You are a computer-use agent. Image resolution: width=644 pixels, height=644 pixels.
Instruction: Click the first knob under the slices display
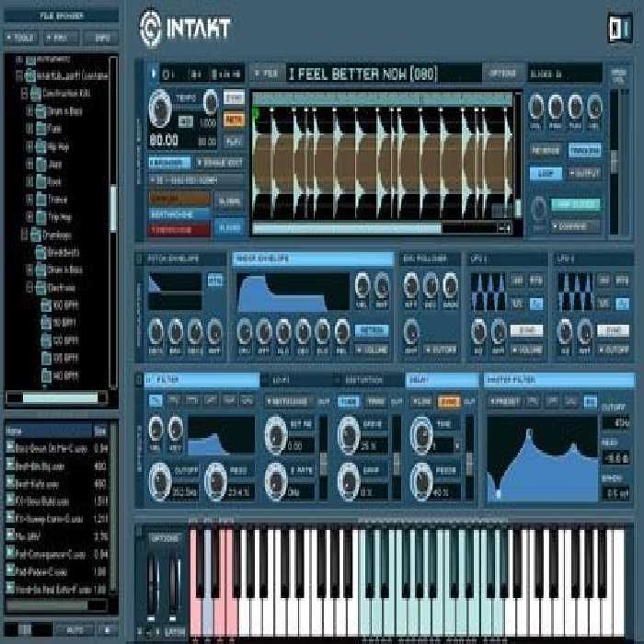coord(536,107)
